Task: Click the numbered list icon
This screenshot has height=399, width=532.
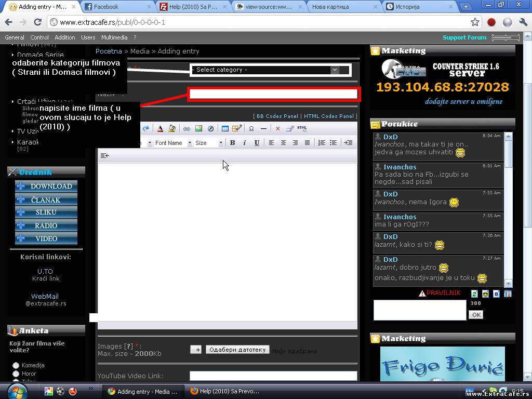Action: 322,143
